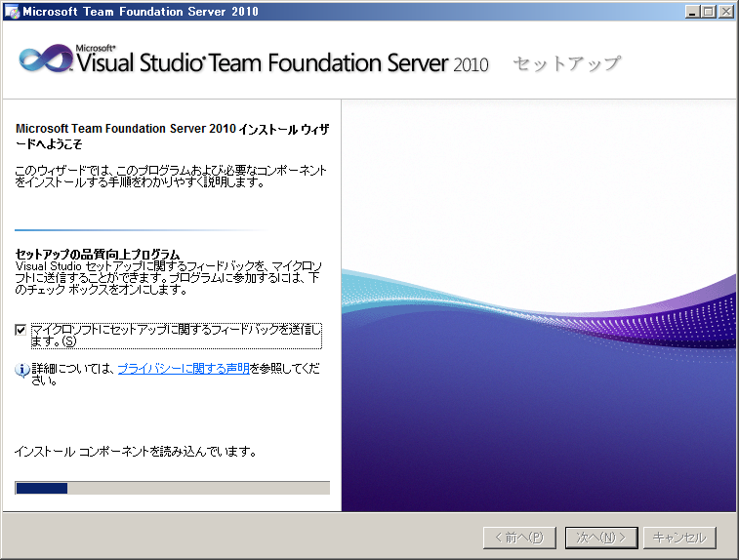739x560 pixels.
Task: Minimize the Team Foundation Server setup window
Action: (x=692, y=12)
